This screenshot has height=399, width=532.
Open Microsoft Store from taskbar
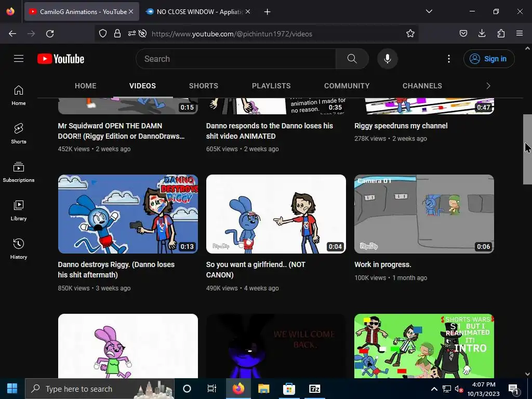tap(289, 389)
